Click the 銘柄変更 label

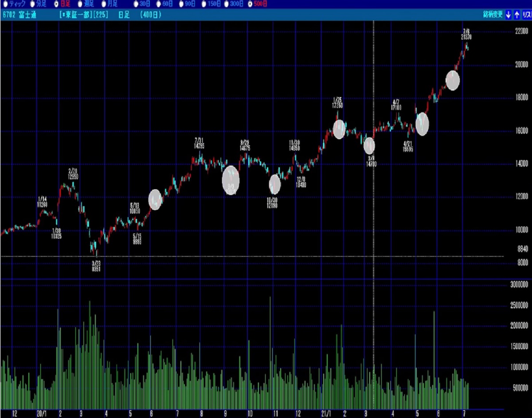coord(493,15)
